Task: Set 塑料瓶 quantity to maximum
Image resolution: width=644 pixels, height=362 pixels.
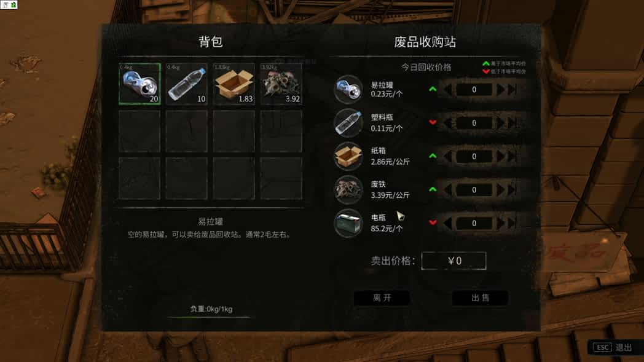Action: (512, 123)
